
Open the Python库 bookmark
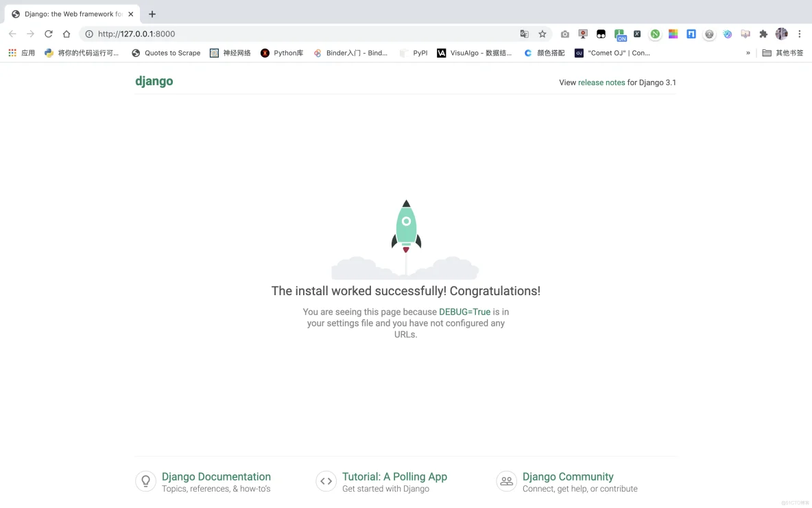(x=283, y=53)
